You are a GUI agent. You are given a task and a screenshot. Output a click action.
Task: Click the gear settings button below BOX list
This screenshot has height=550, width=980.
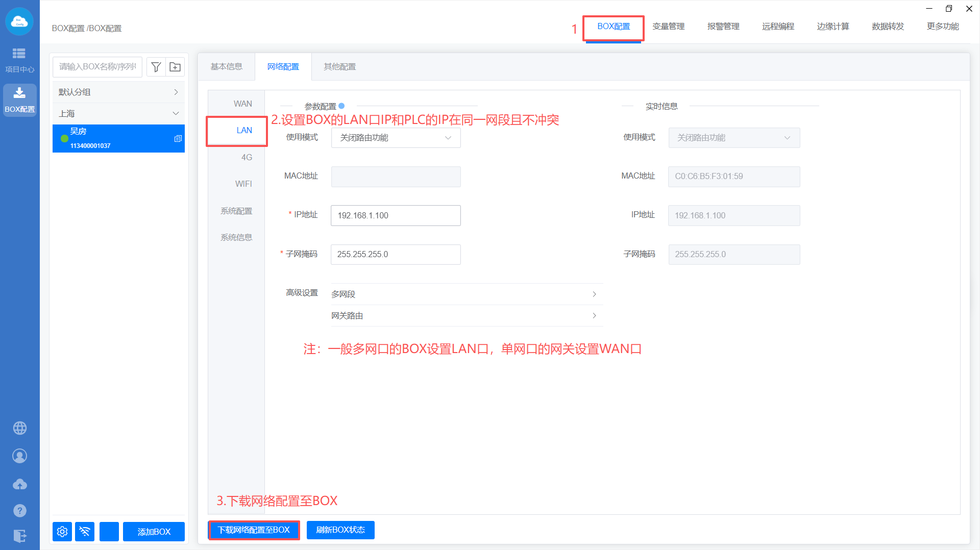62,532
